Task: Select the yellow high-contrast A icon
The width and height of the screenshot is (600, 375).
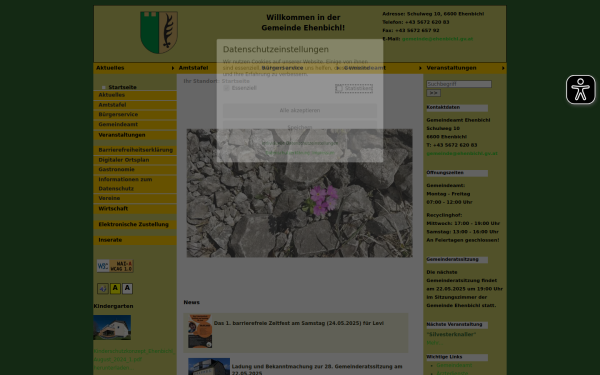Action: coord(115,289)
